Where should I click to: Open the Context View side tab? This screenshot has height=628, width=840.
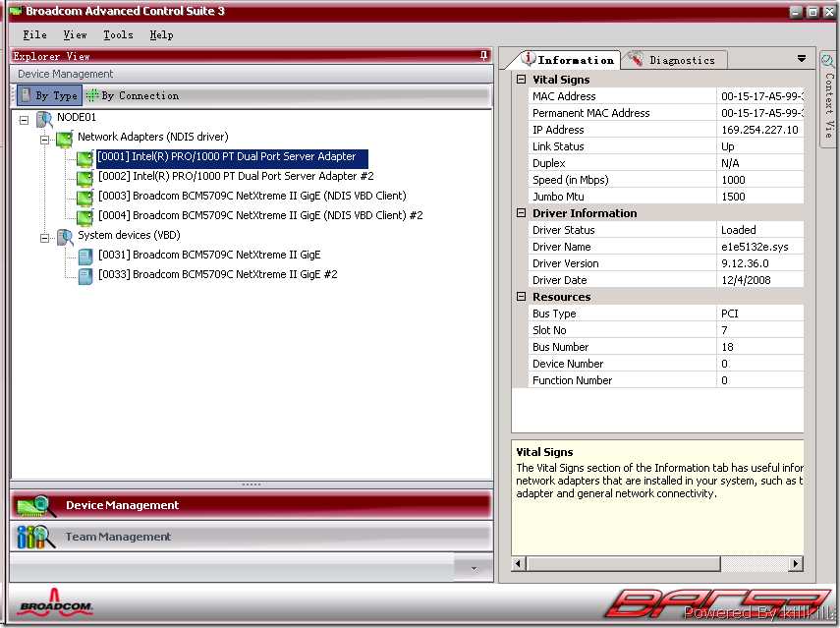[x=828, y=93]
